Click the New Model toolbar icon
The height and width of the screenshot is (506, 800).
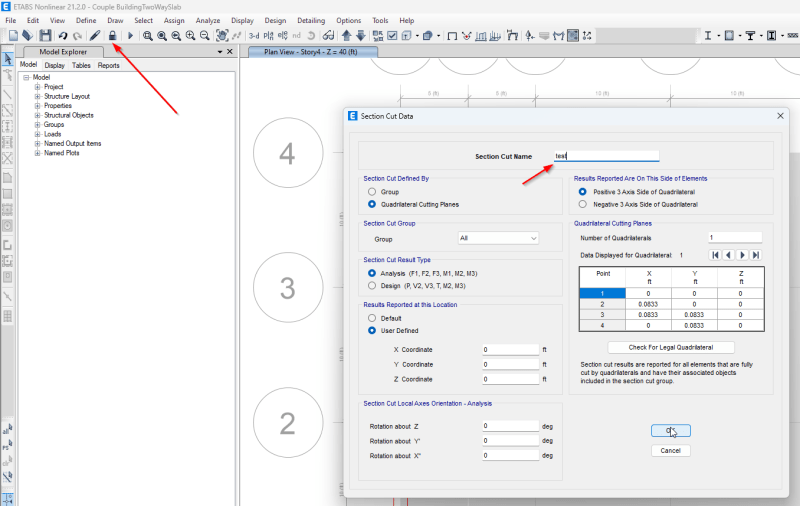pyautogui.click(x=13, y=36)
